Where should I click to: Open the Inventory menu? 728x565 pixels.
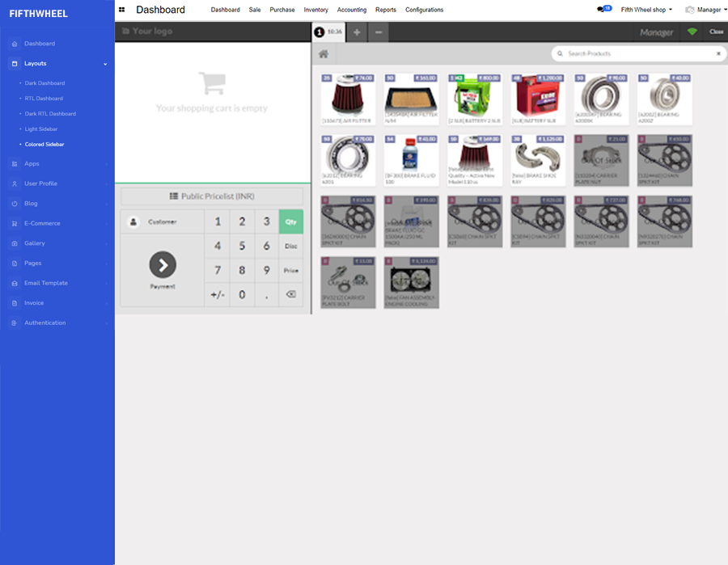tap(315, 10)
